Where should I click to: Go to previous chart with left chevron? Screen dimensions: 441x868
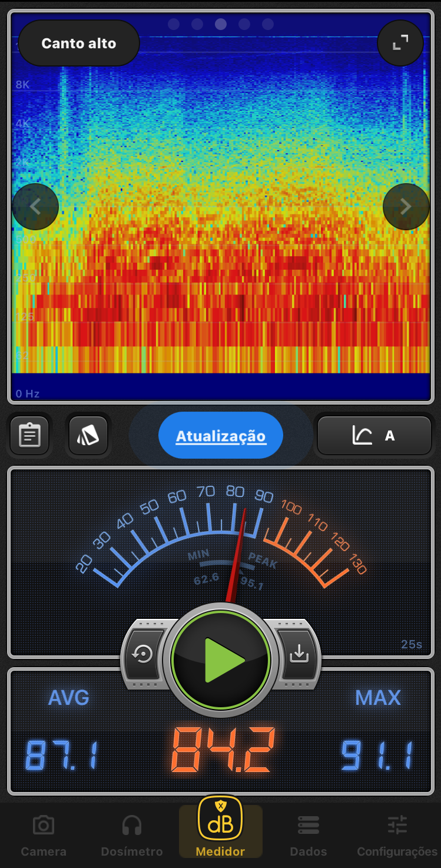tap(35, 206)
